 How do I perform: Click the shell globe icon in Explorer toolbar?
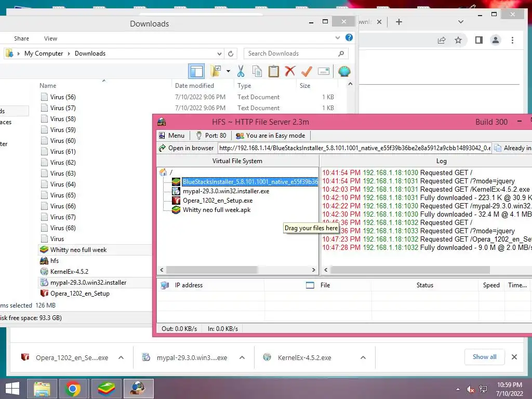coord(344,71)
